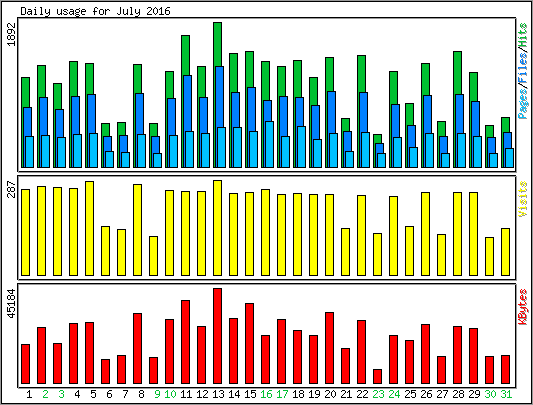
Task: Click day label 18 on the x-axis
Action: click(298, 394)
